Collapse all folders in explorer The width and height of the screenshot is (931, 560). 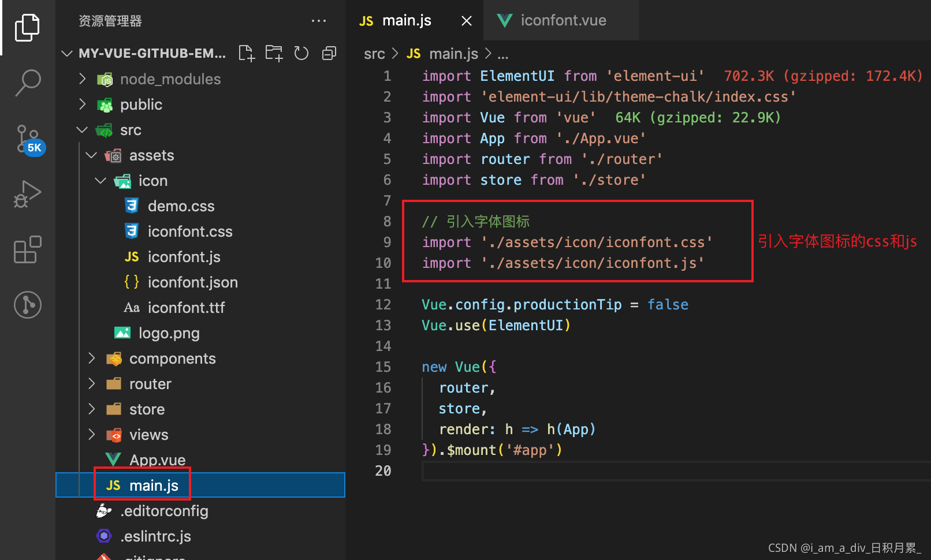click(x=329, y=53)
